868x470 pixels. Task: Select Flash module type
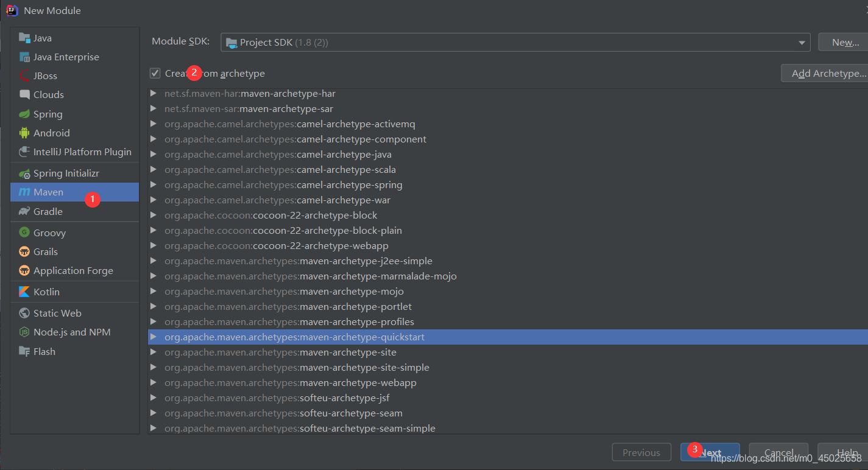click(x=75, y=351)
